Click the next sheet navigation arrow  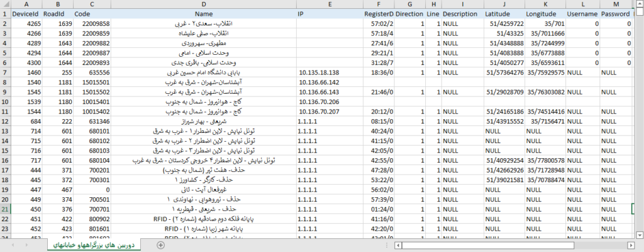(x=26, y=245)
